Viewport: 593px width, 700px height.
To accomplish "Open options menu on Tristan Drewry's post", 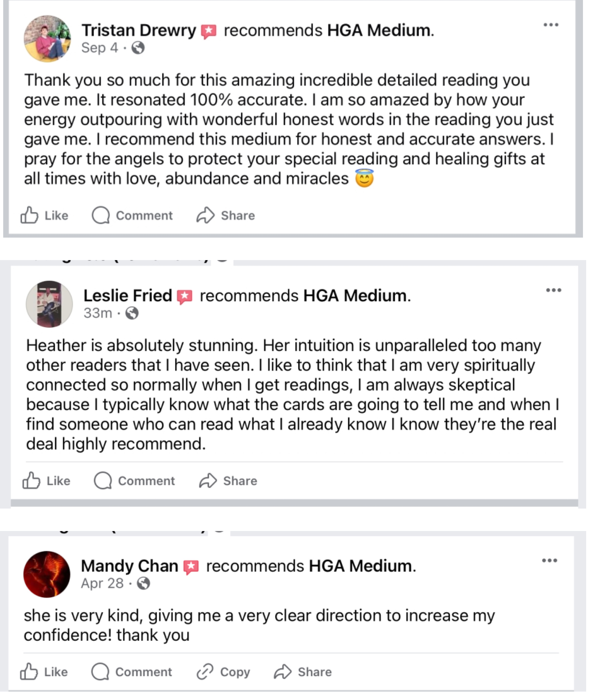I will (551, 25).
